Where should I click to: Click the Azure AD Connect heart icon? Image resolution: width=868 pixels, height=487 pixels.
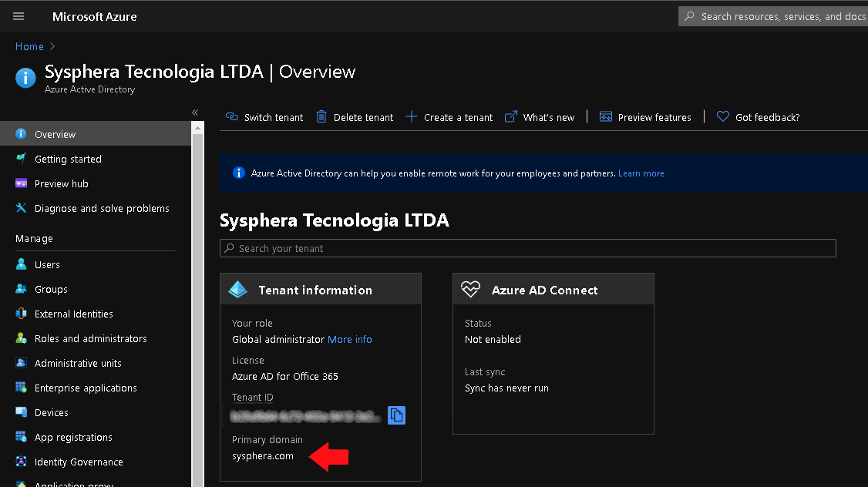tap(470, 289)
